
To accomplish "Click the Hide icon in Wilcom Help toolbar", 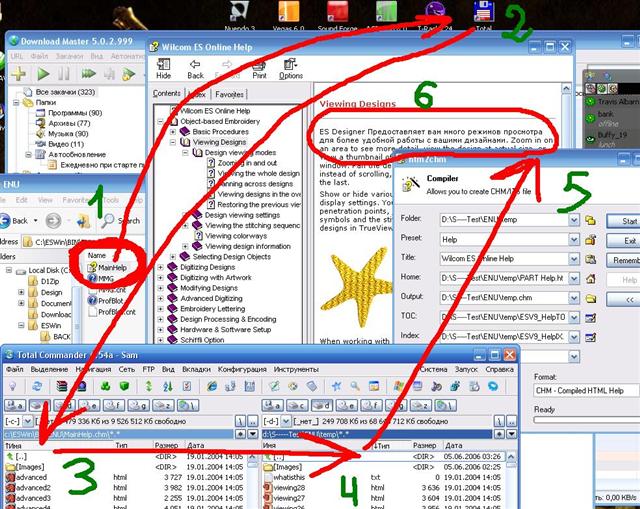I will pos(164,68).
